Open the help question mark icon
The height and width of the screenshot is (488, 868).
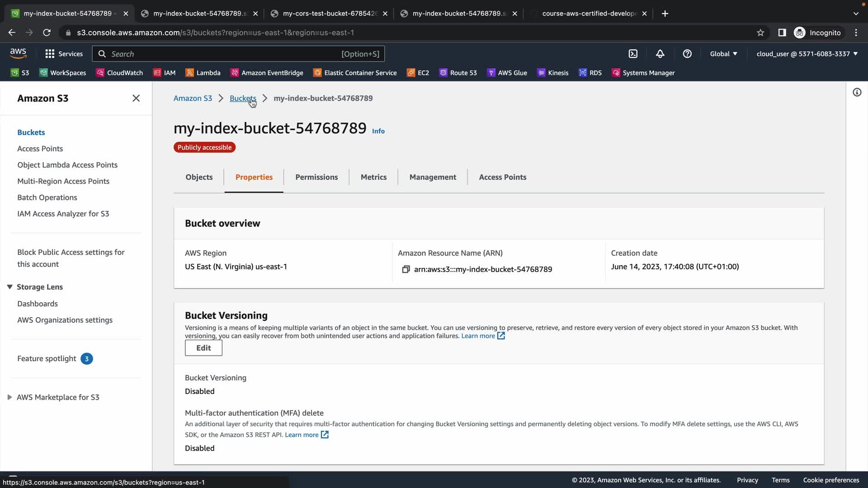(x=687, y=54)
